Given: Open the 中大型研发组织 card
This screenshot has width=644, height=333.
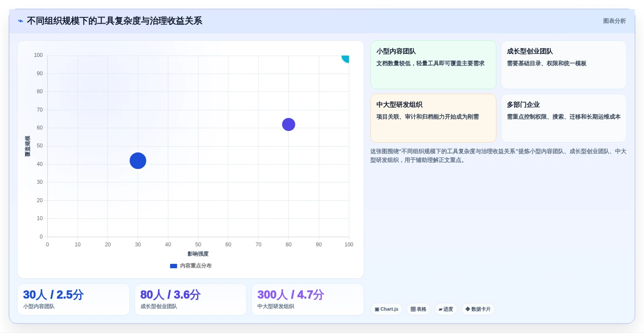Looking at the screenshot, I should (433, 118).
